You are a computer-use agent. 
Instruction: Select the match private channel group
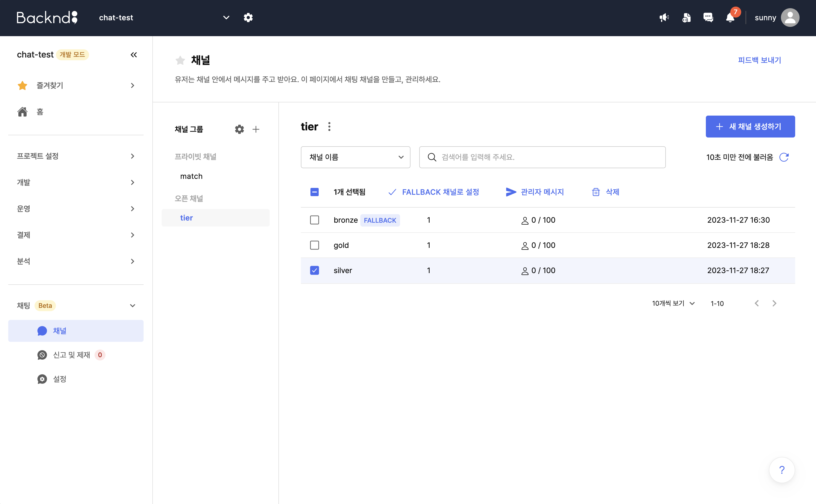(215, 176)
